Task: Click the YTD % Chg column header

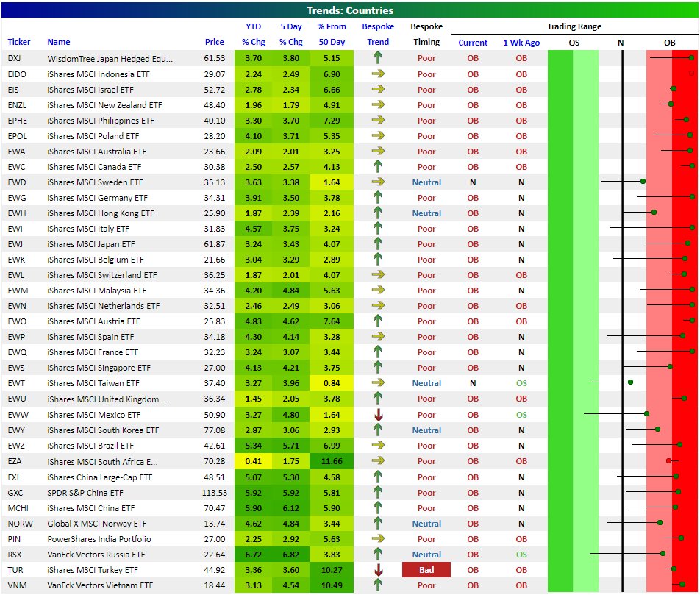Action: click(x=253, y=35)
